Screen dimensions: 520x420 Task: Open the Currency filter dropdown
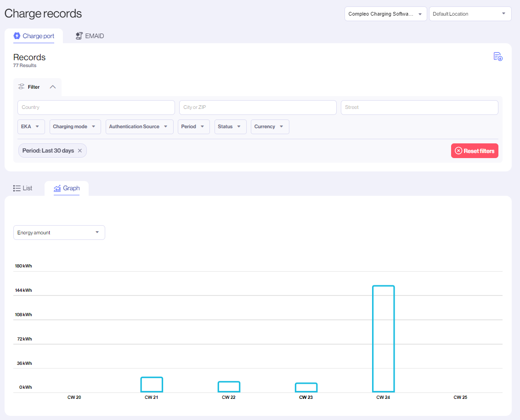270,127
